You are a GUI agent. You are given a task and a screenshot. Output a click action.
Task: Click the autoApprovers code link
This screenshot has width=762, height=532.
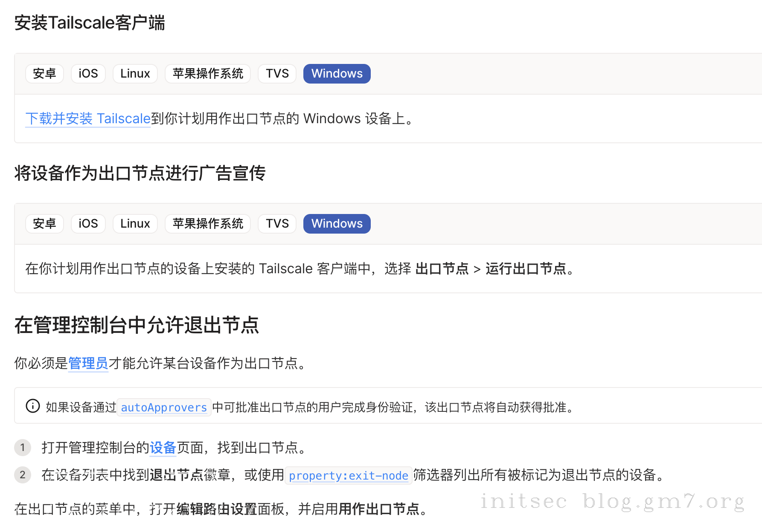click(x=164, y=408)
